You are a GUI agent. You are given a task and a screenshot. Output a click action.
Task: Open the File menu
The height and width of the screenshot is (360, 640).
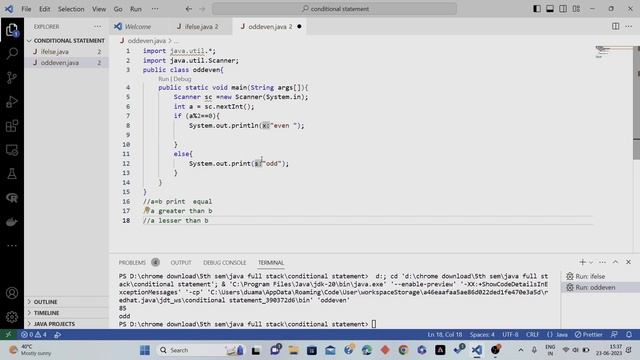click(x=26, y=9)
